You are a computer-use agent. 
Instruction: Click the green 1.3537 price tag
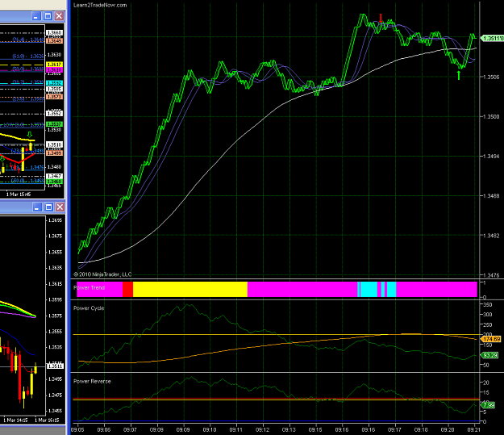[x=54, y=124]
